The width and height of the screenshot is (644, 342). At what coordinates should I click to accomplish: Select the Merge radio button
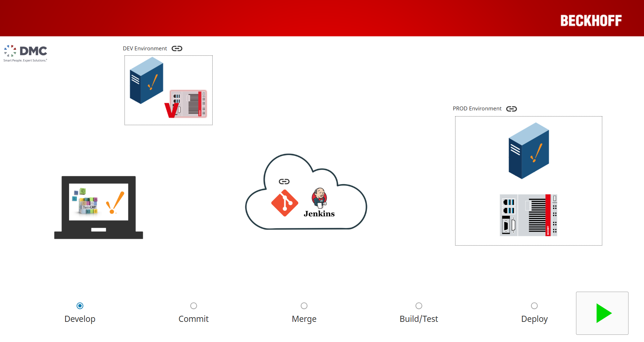(x=304, y=306)
